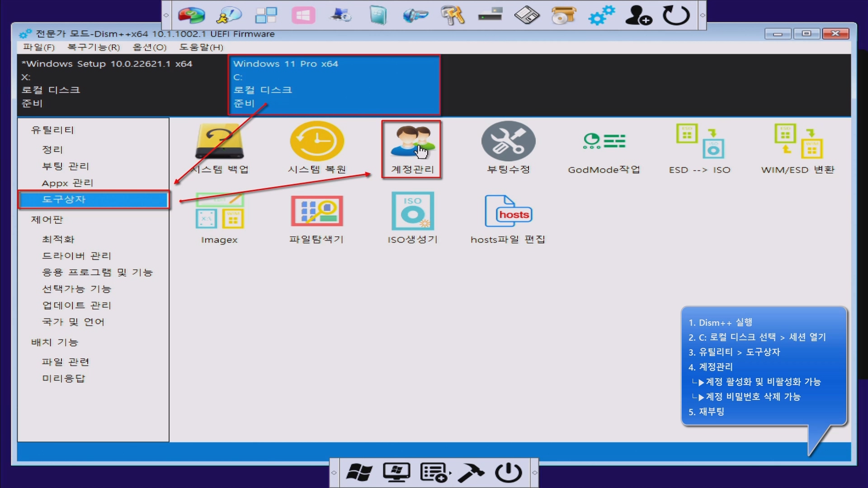Click the computer with gear icon in top dock
This screenshot has height=488, width=868.
340,15
